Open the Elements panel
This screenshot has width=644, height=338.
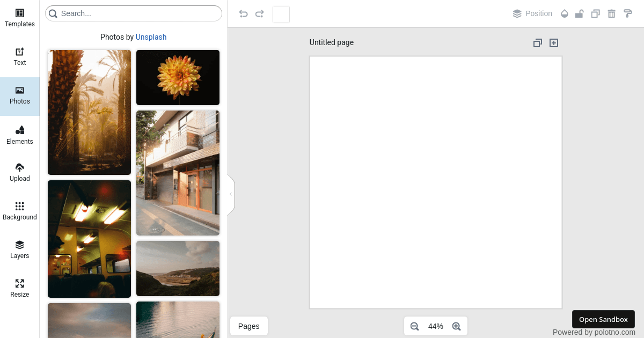coord(20,135)
